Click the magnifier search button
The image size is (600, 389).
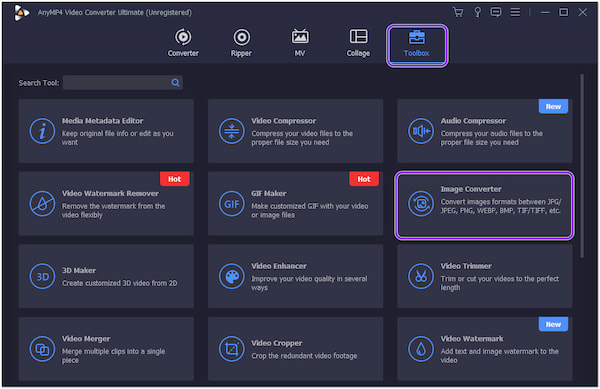click(176, 83)
